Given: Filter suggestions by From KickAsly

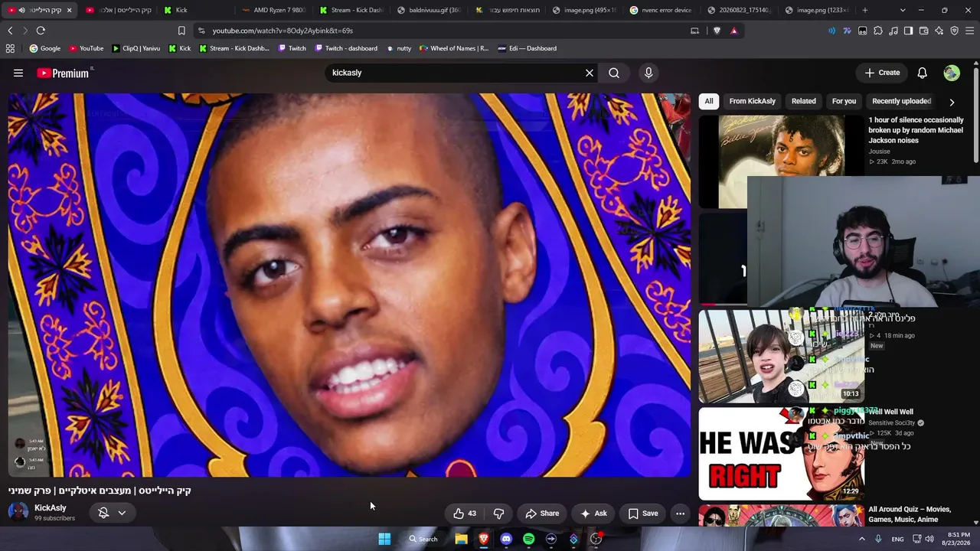Looking at the screenshot, I should click(753, 101).
